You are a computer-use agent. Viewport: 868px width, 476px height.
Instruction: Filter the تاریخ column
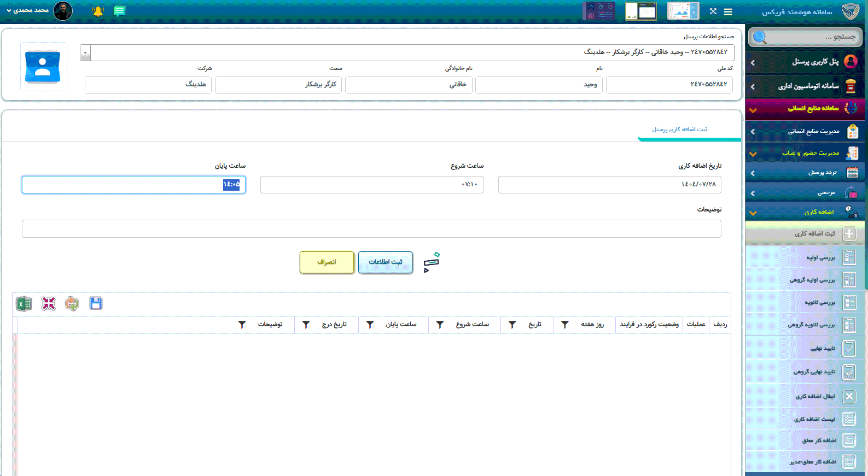click(512, 325)
